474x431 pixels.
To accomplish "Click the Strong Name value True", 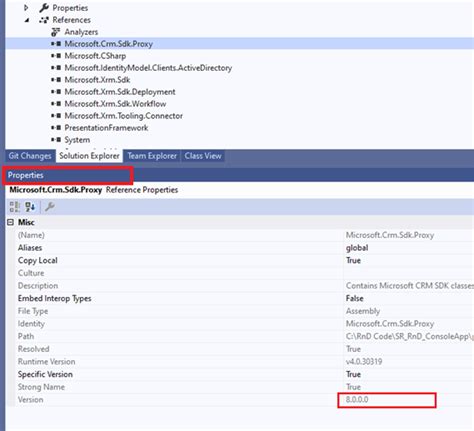I will [x=353, y=387].
